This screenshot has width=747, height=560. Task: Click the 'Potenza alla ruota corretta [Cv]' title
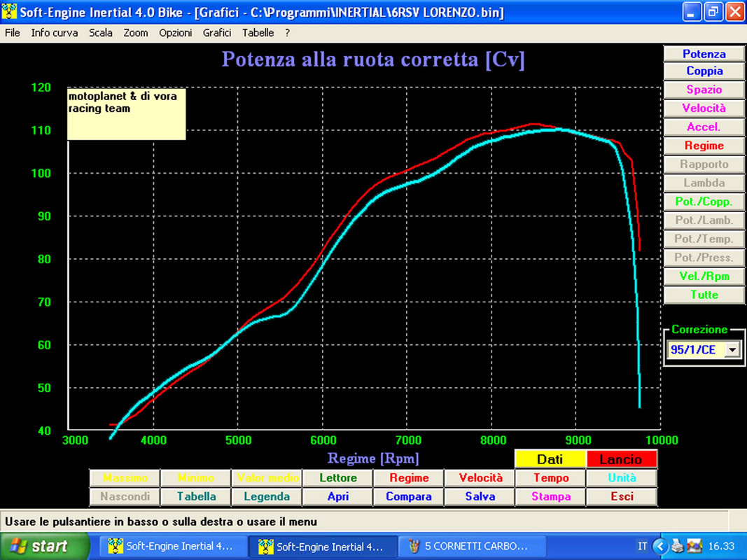[373, 59]
